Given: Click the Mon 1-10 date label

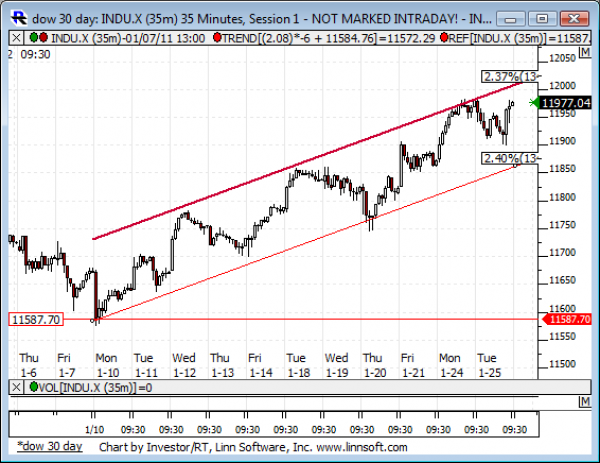Looking at the screenshot, I should (x=107, y=365).
